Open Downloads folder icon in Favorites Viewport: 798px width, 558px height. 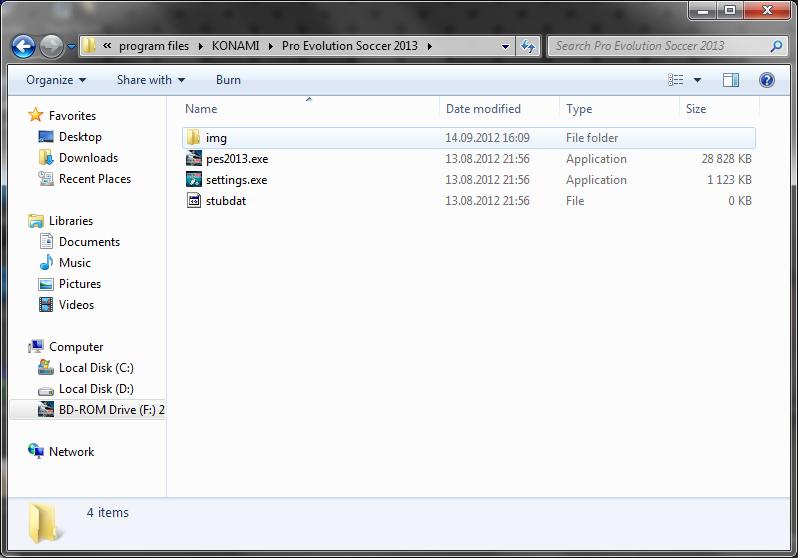[46, 157]
